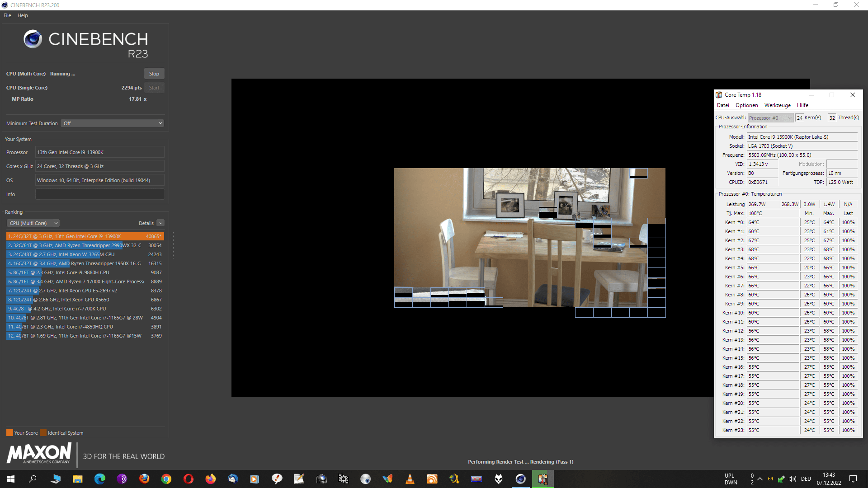This screenshot has height=488, width=868.
Task: Launch Microsoft Edge from the taskbar
Action: coord(100,479)
